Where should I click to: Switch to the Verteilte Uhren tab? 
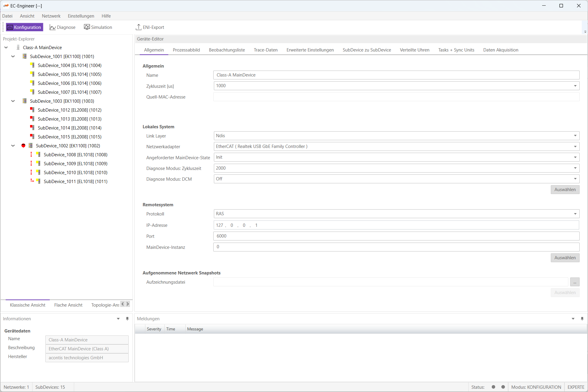point(414,50)
